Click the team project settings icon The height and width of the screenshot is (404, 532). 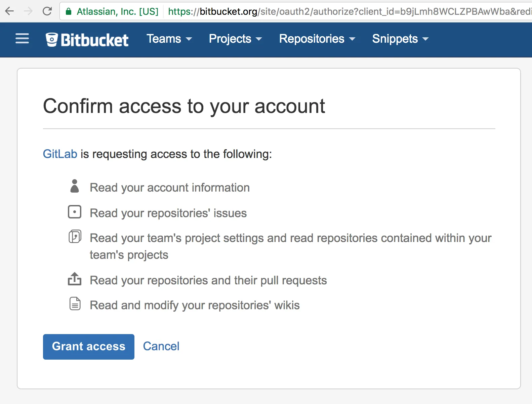pos(75,237)
